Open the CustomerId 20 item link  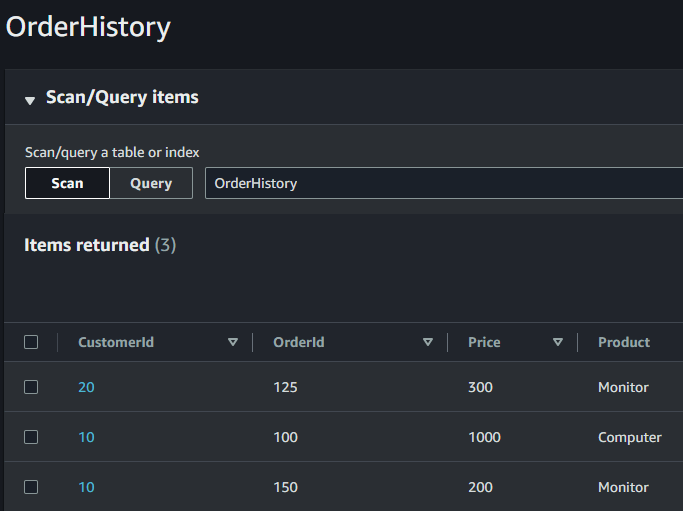coord(86,387)
